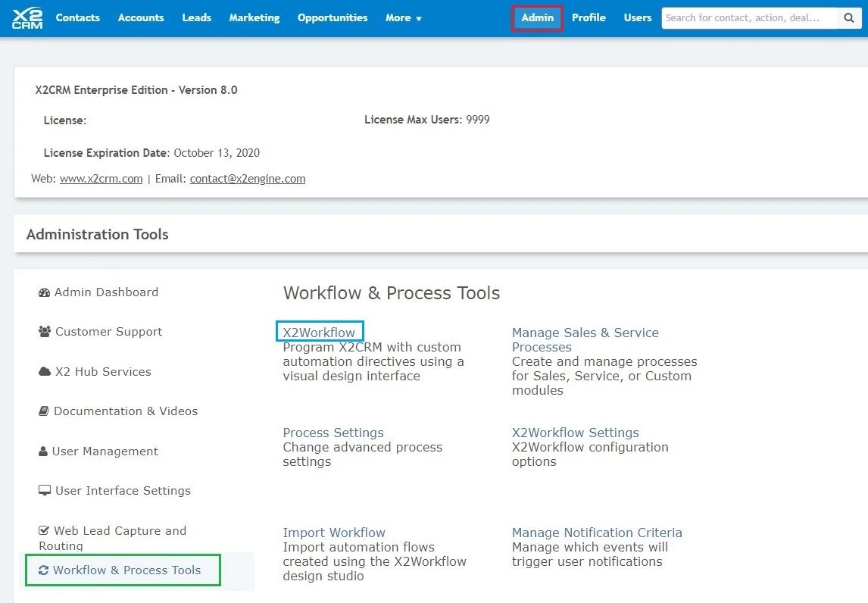Viewport: 868px width, 603px height.
Task: Select Documentation & Videos in sidebar
Action: 118,411
